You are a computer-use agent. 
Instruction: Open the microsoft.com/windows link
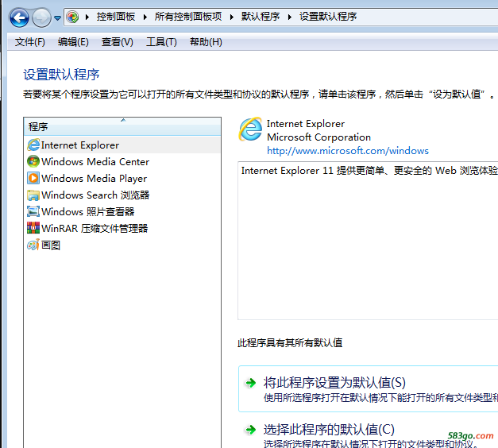tap(347, 151)
